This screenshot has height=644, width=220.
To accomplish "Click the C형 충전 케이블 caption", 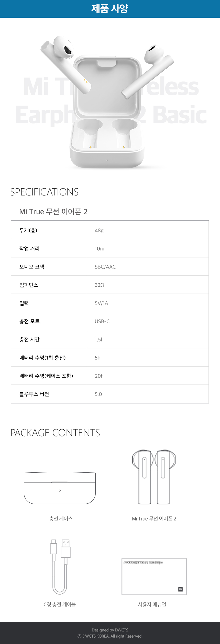I will pos(60,604).
